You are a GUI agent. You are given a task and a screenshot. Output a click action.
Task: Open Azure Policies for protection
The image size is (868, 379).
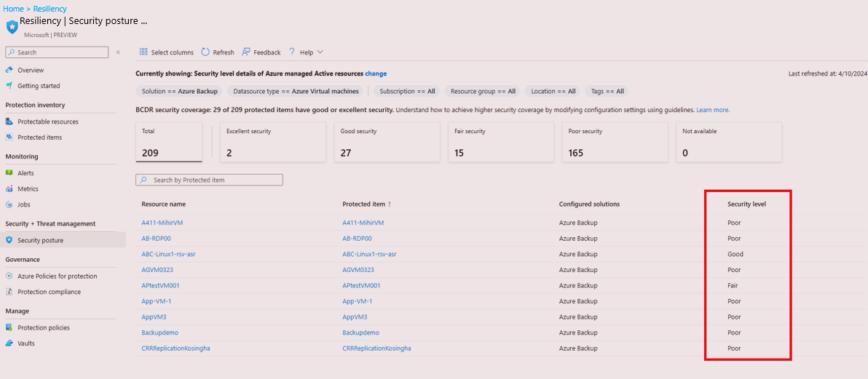(57, 276)
